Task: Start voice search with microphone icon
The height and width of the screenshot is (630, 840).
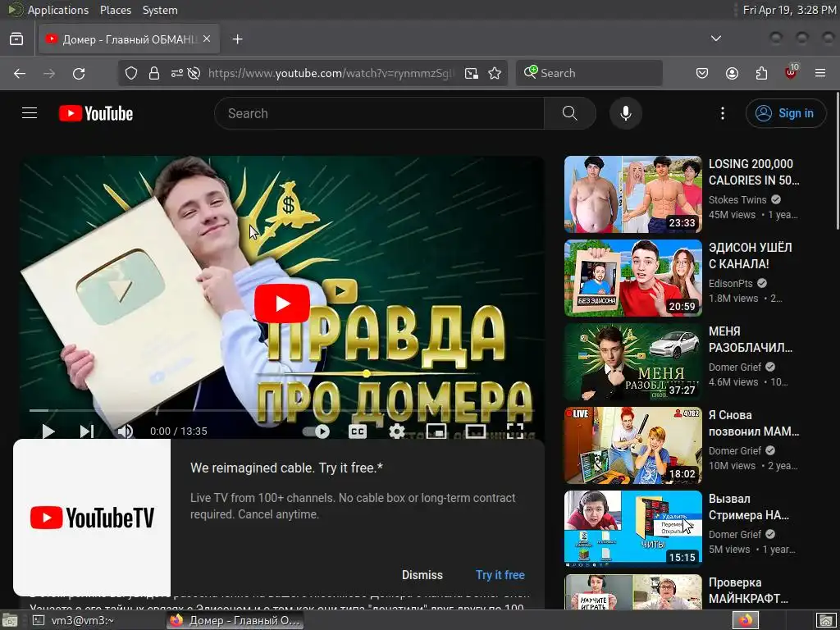Action: coord(625,113)
